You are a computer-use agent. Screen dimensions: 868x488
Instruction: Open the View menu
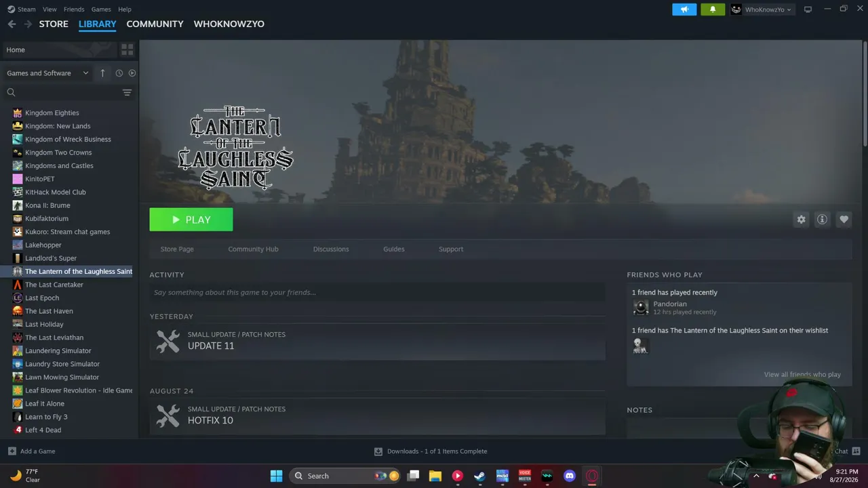50,9
